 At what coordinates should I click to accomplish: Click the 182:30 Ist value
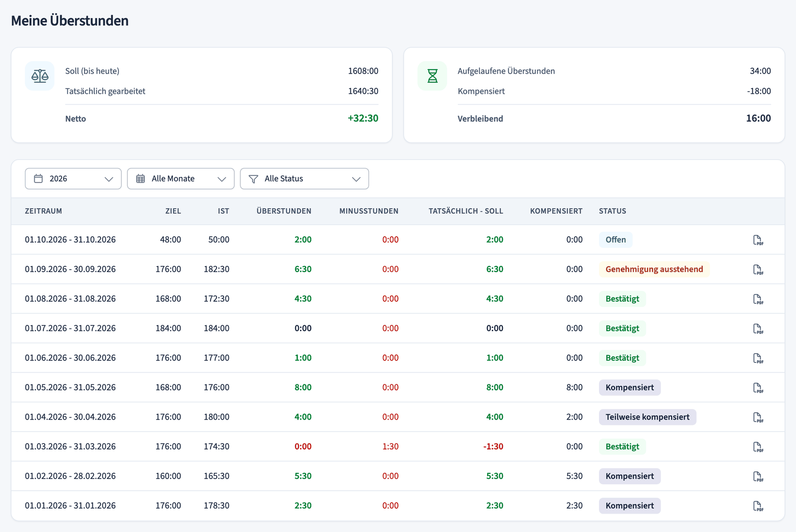pos(216,269)
